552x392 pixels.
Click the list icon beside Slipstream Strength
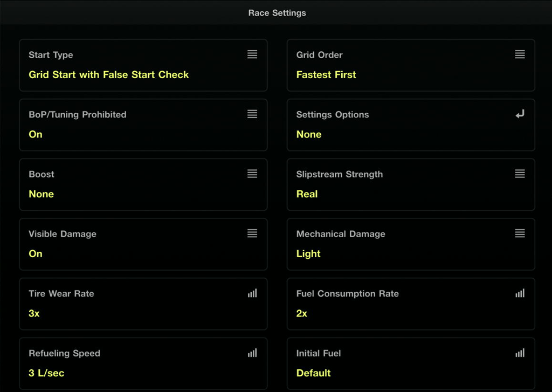click(x=520, y=174)
